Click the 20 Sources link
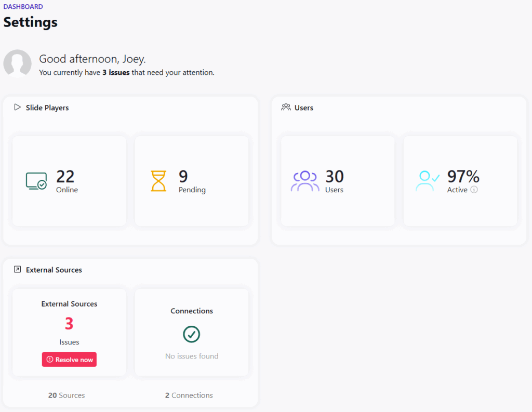532x412 pixels. 66,395
